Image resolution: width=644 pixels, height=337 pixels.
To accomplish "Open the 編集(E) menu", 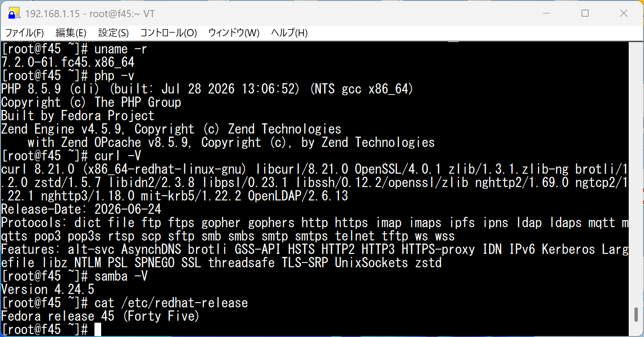I will click(x=71, y=33).
